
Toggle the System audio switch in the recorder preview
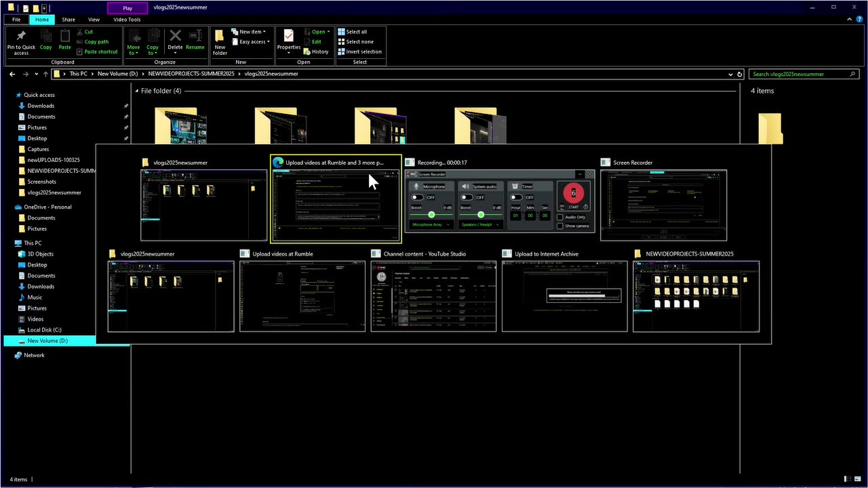[467, 197]
